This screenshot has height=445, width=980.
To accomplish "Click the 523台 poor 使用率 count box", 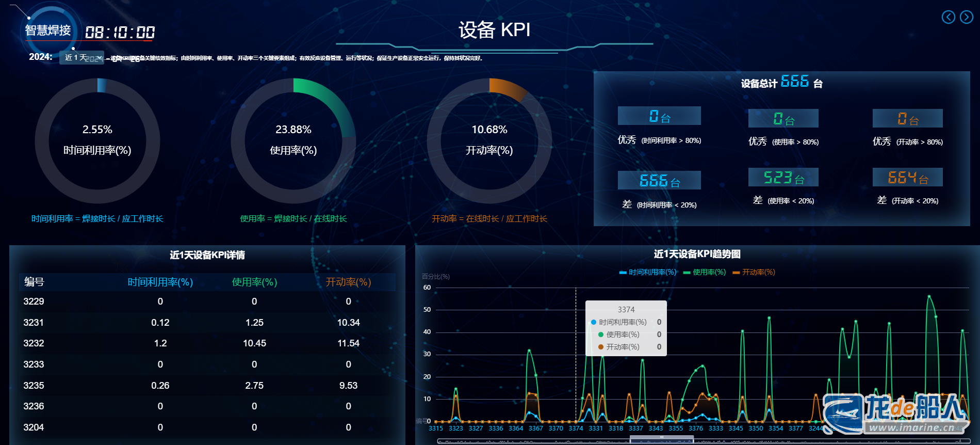I will [783, 177].
